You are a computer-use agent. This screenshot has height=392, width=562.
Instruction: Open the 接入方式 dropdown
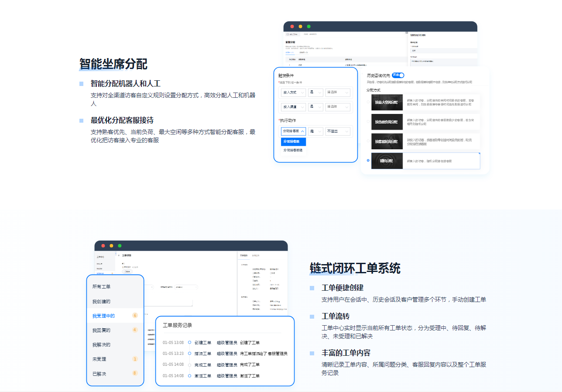click(x=293, y=93)
